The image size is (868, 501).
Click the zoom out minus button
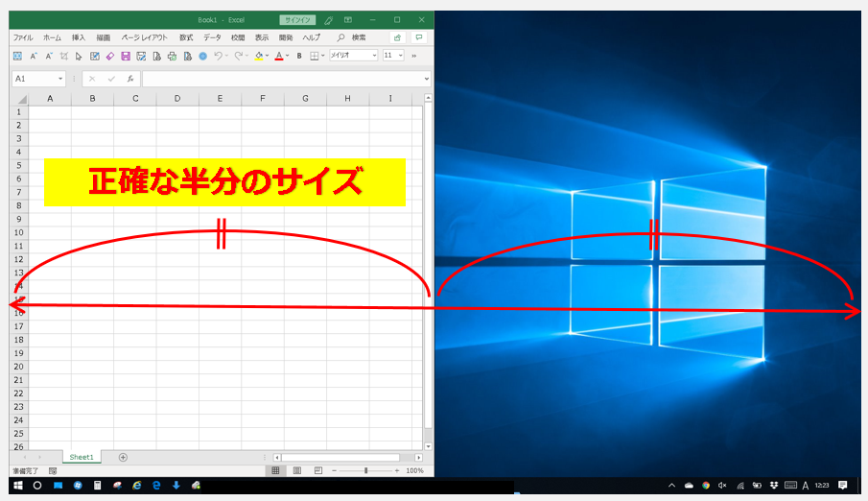click(335, 470)
